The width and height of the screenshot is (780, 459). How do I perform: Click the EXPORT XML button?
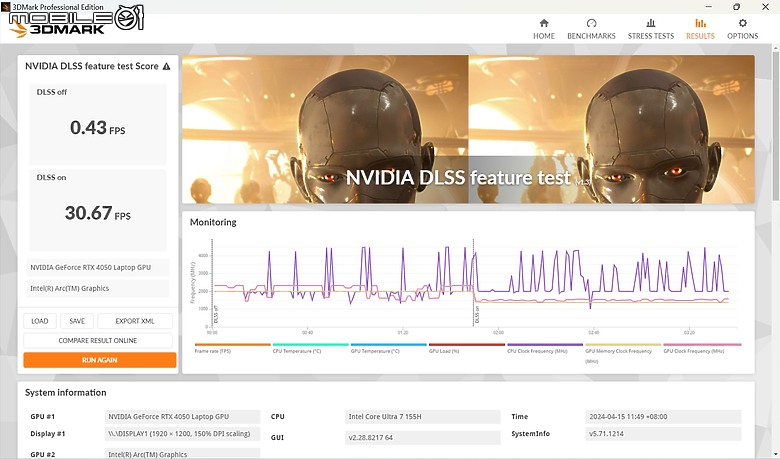coord(135,321)
